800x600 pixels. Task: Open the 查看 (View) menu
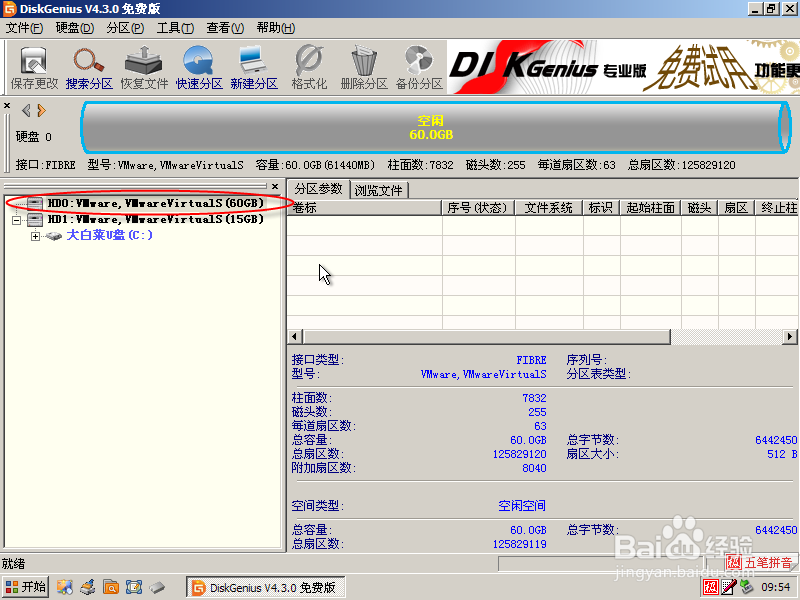tap(224, 27)
